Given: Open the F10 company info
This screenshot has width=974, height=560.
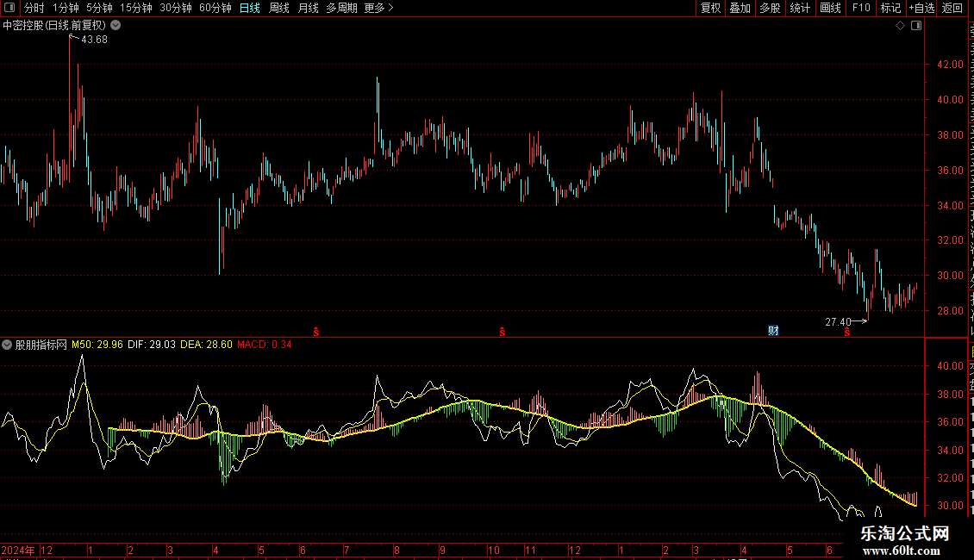Looking at the screenshot, I should click(861, 8).
